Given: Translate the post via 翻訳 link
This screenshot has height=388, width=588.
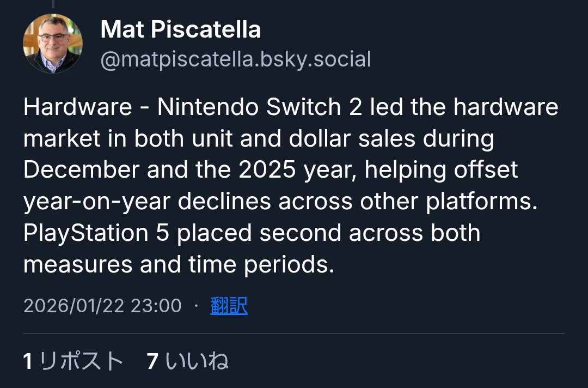Looking at the screenshot, I should click(229, 306).
